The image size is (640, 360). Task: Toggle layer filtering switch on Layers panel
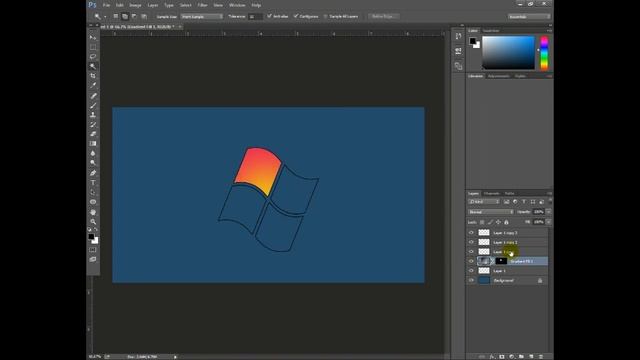point(550,200)
